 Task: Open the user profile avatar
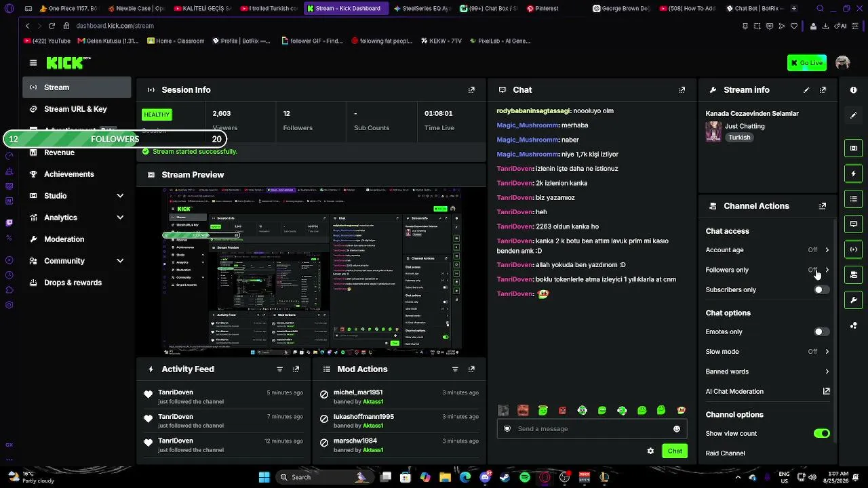click(843, 63)
